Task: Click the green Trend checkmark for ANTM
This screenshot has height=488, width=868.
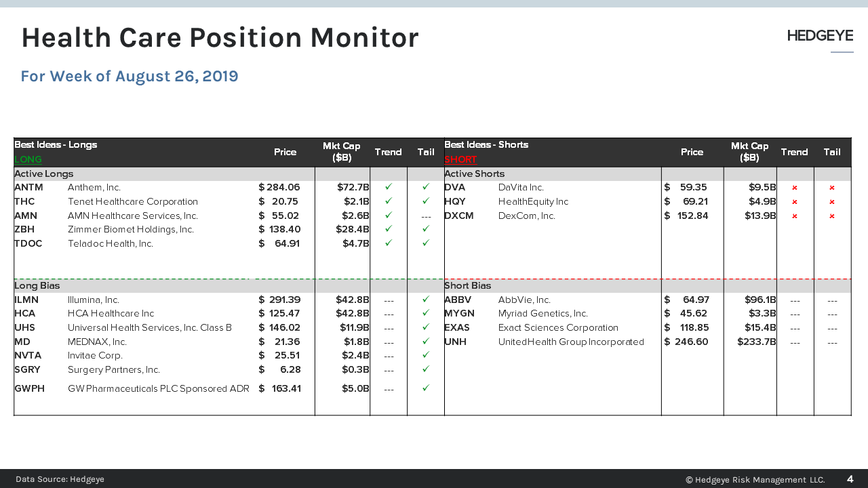Action: pos(388,188)
